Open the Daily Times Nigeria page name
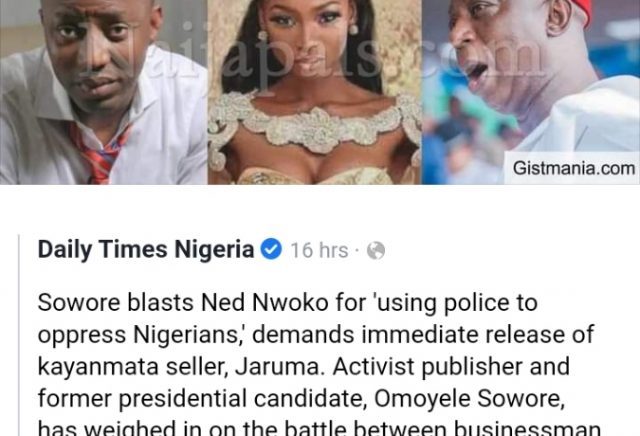This screenshot has width=640, height=436. coord(146,249)
